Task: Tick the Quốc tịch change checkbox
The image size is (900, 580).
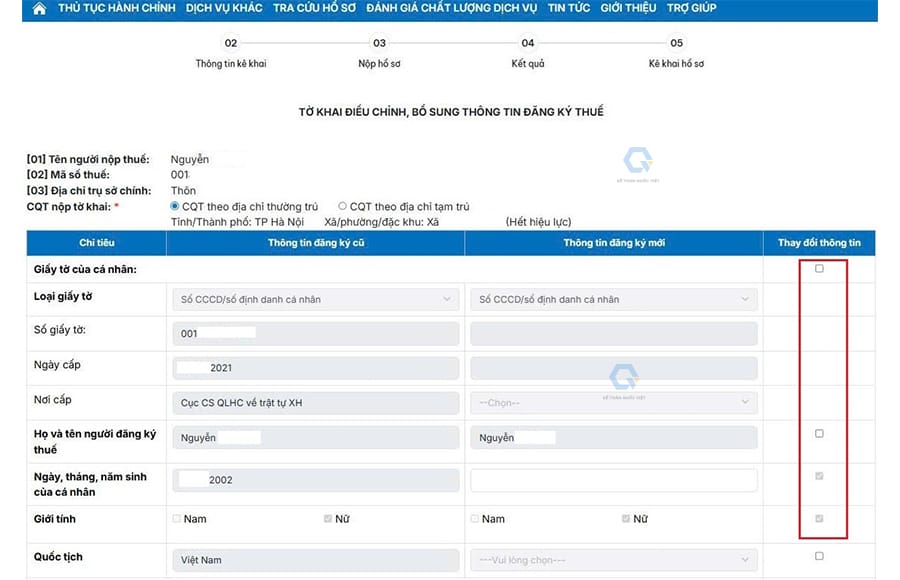Action: click(819, 556)
